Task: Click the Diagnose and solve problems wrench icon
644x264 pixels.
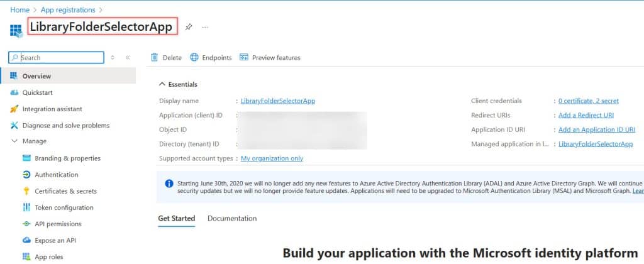Action: pos(14,125)
